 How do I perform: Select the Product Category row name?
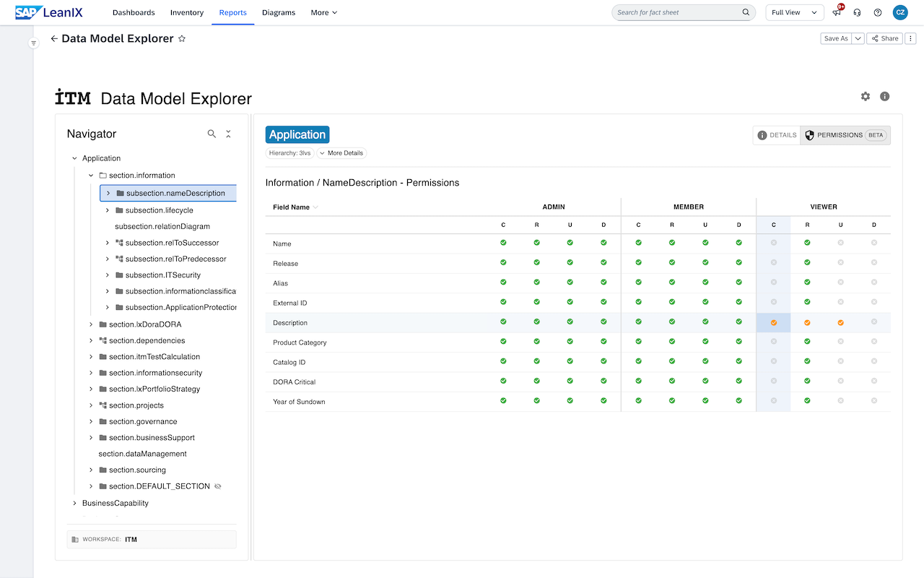coord(300,342)
